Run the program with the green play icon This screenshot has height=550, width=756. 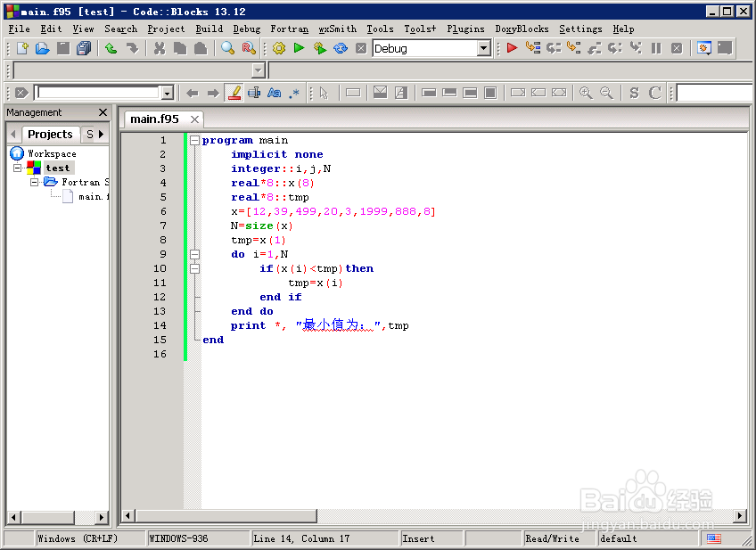pyautogui.click(x=299, y=48)
